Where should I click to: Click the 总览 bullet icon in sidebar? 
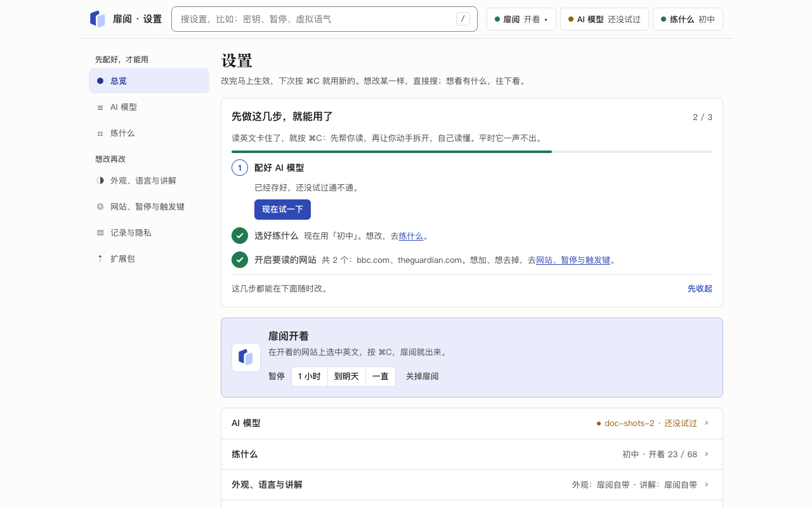pos(100,81)
